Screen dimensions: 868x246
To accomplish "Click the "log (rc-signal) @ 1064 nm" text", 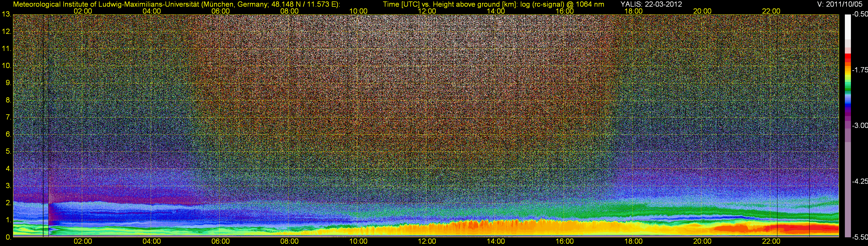I will (562, 4).
